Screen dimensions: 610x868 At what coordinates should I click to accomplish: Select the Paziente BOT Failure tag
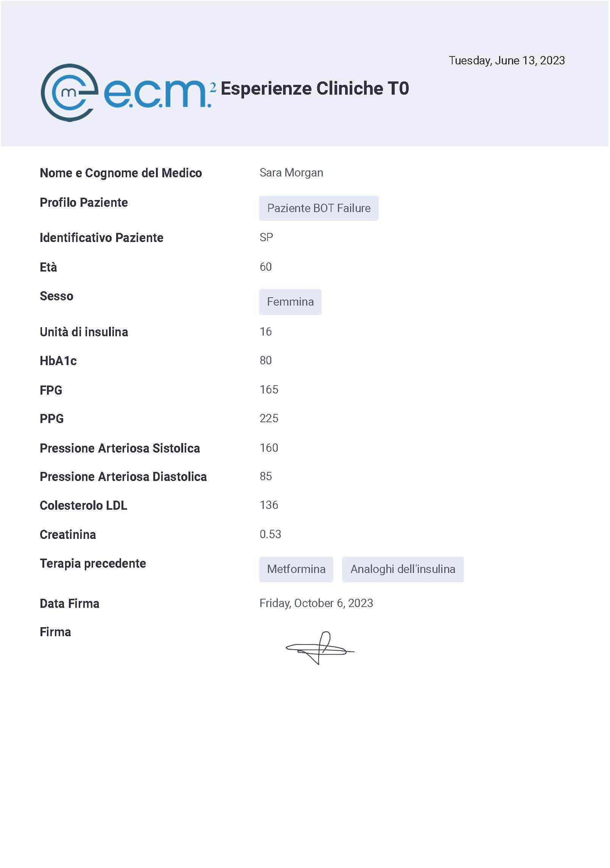(319, 208)
